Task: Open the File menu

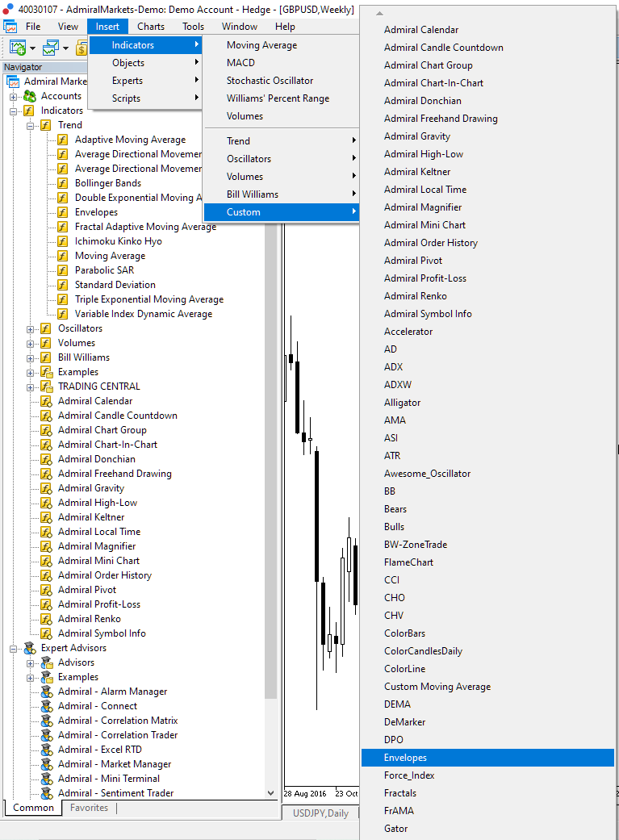Action: (33, 27)
